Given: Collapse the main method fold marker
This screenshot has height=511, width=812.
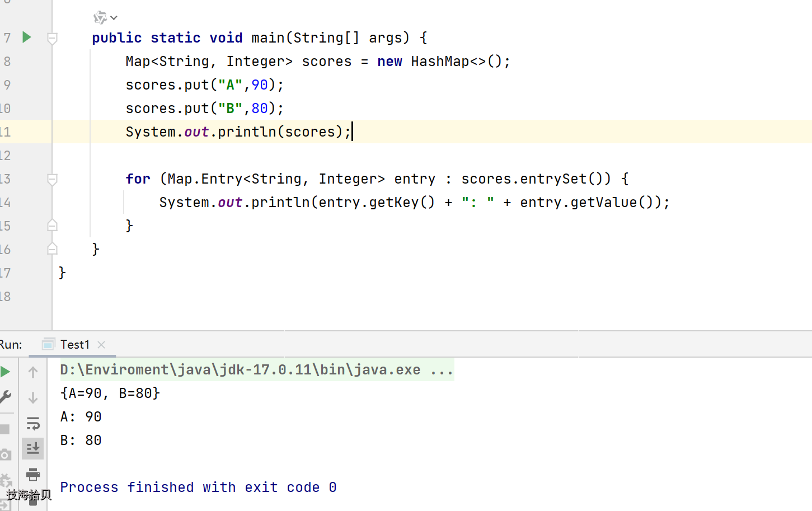Looking at the screenshot, I should tap(52, 38).
